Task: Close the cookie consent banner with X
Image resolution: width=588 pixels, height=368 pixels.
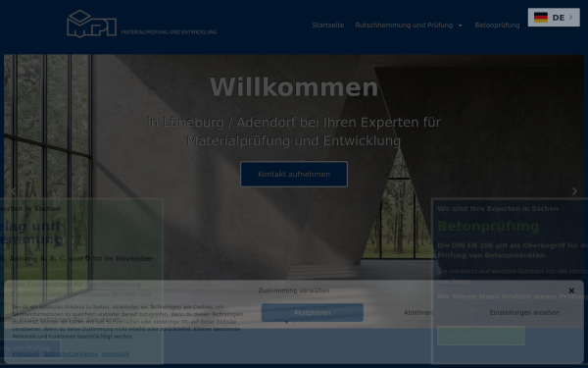Action: point(571,290)
